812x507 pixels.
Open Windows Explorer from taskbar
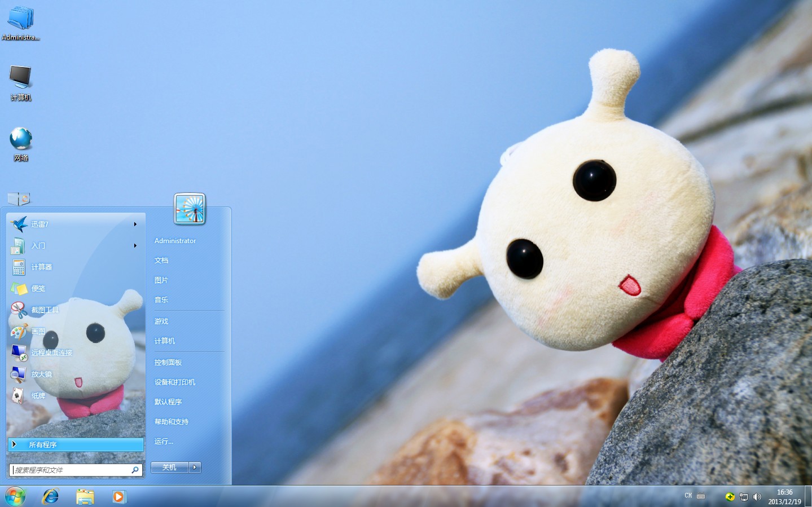click(85, 496)
